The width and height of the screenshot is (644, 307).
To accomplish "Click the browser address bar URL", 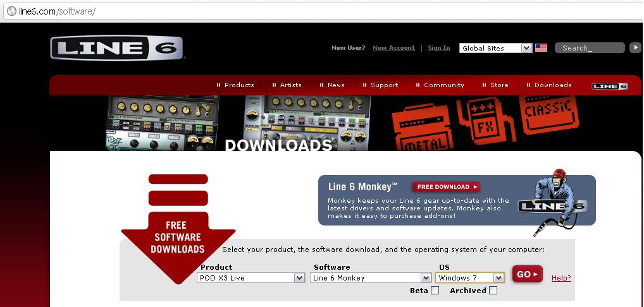I will point(57,11).
